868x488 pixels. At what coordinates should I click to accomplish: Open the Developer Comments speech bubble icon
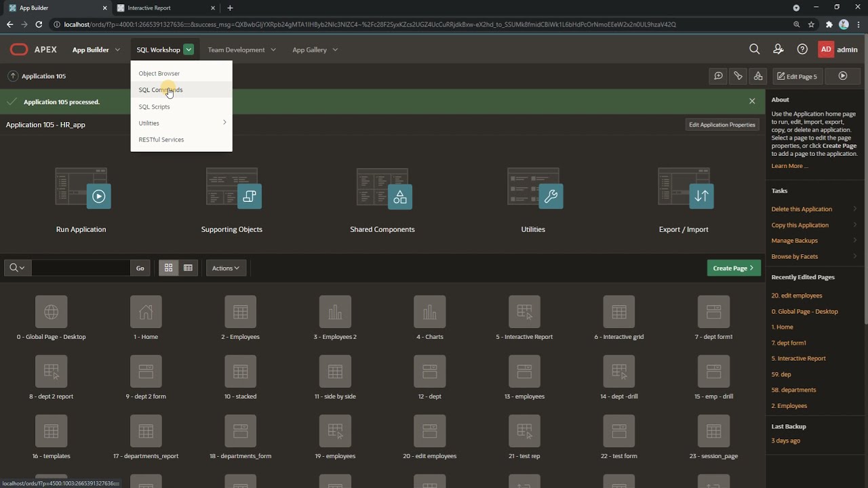click(718, 76)
